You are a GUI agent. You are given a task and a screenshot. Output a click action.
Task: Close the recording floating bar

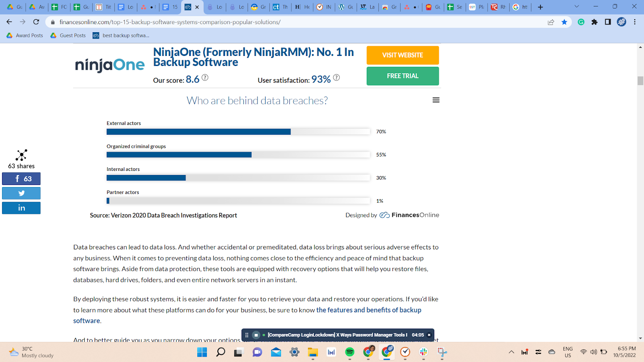(x=429, y=335)
